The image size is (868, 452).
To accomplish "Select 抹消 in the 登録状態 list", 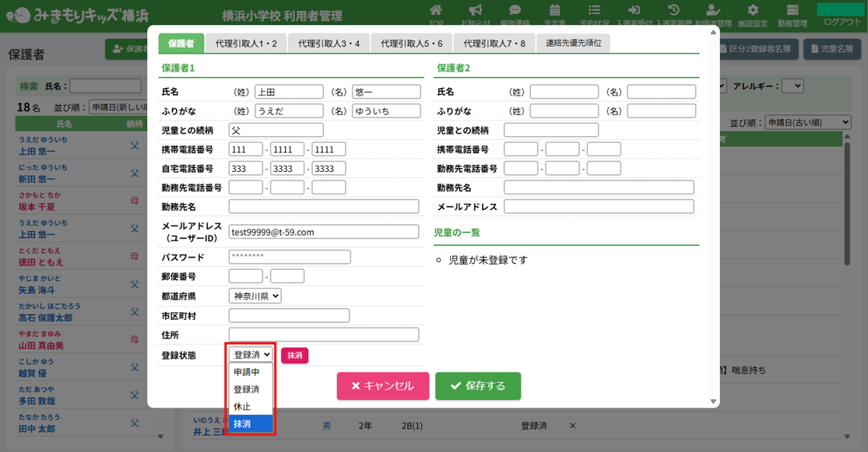I will click(x=251, y=424).
